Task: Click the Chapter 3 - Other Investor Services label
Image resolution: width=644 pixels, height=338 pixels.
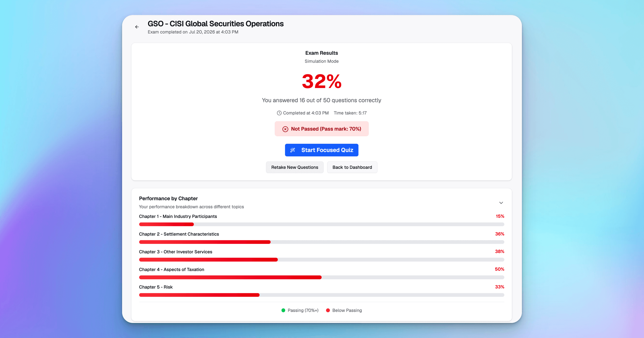Action: click(x=175, y=252)
